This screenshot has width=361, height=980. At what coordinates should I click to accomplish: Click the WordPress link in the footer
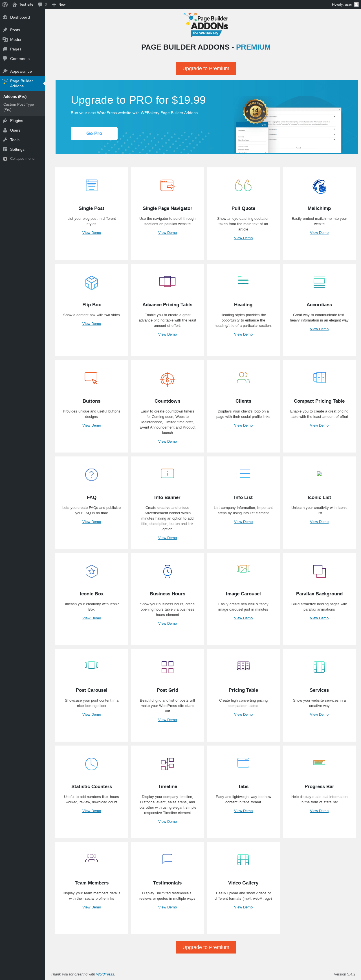point(105,974)
